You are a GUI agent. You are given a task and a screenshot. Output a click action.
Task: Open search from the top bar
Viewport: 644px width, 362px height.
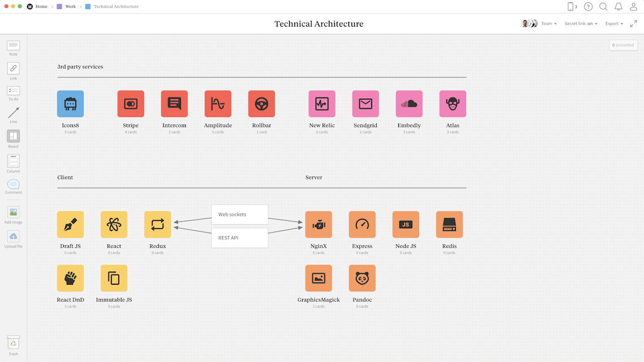pos(603,6)
